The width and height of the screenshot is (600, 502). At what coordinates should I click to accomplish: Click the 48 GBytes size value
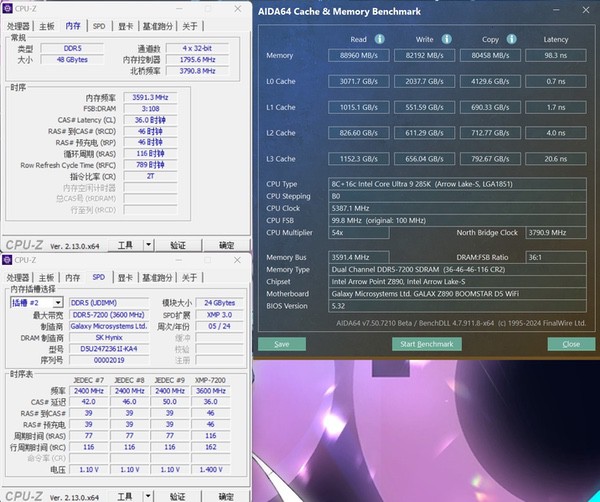tap(72, 59)
